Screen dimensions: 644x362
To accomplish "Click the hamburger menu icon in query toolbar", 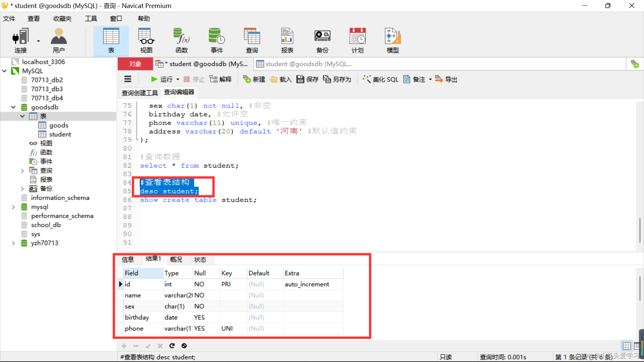I will pos(128,79).
